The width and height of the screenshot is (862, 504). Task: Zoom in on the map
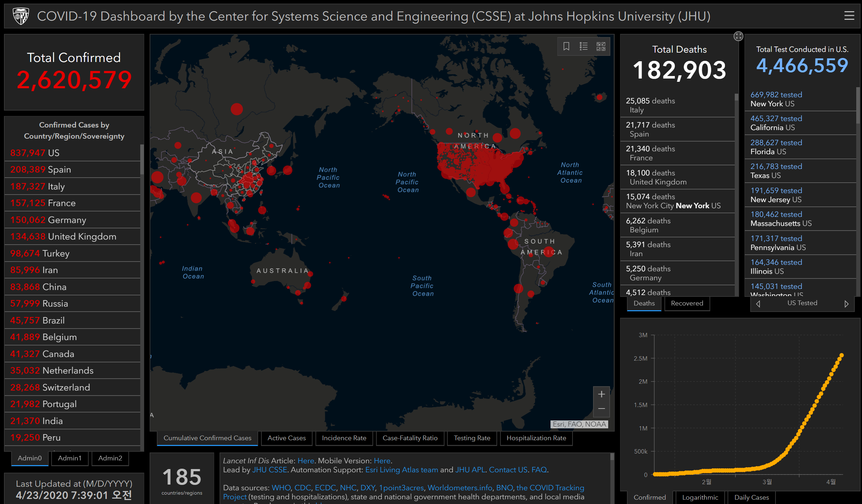click(601, 394)
